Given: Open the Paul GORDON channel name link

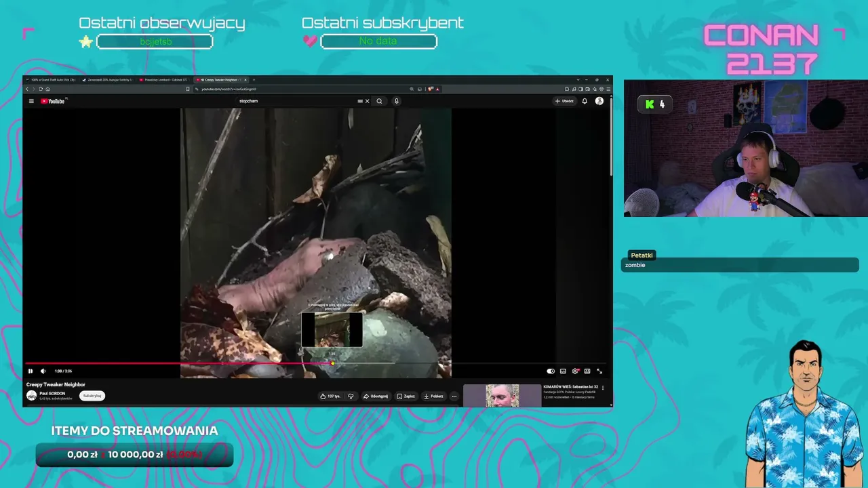Looking at the screenshot, I should point(52,393).
